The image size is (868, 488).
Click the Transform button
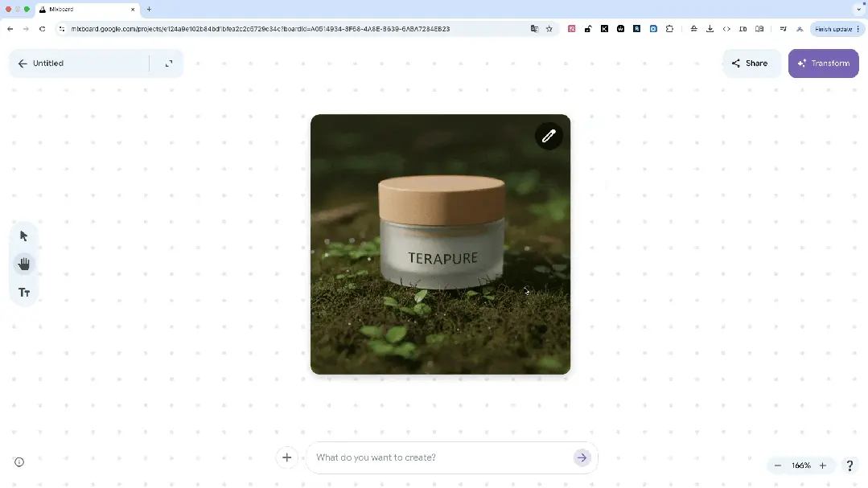tap(823, 64)
